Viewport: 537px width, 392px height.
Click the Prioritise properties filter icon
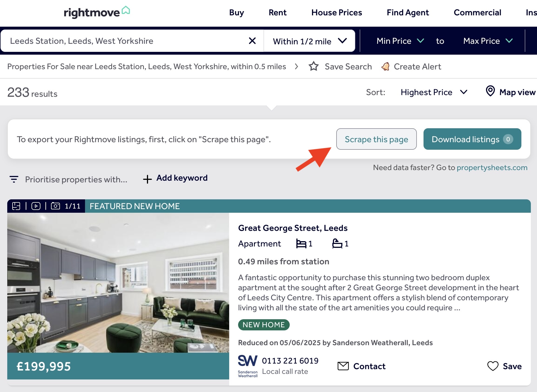click(14, 179)
